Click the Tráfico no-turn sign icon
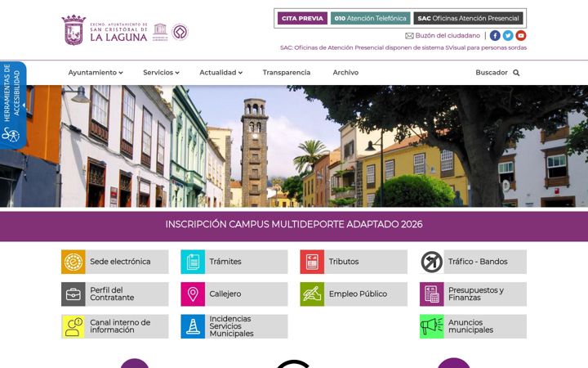Image resolution: width=588 pixels, height=368 pixels. tap(432, 262)
